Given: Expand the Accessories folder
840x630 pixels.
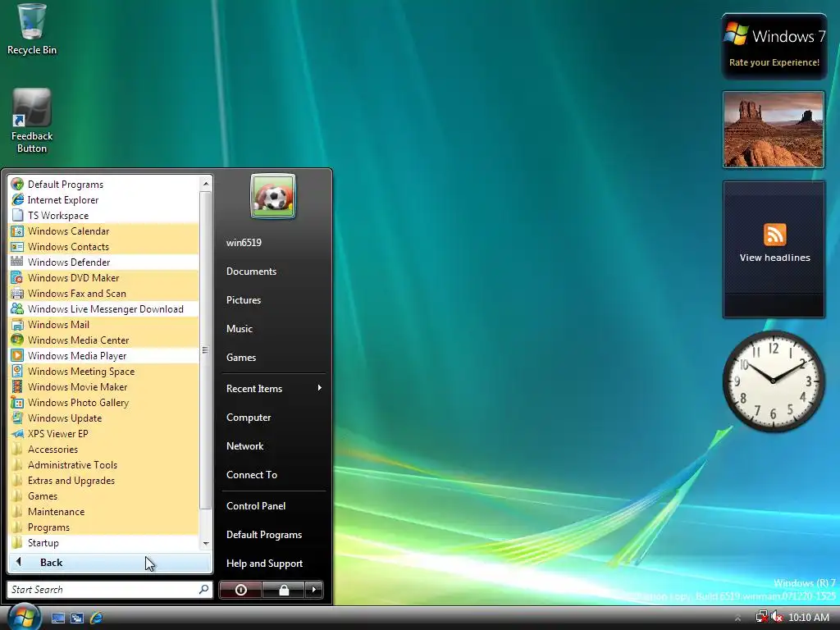Looking at the screenshot, I should click(x=104, y=449).
